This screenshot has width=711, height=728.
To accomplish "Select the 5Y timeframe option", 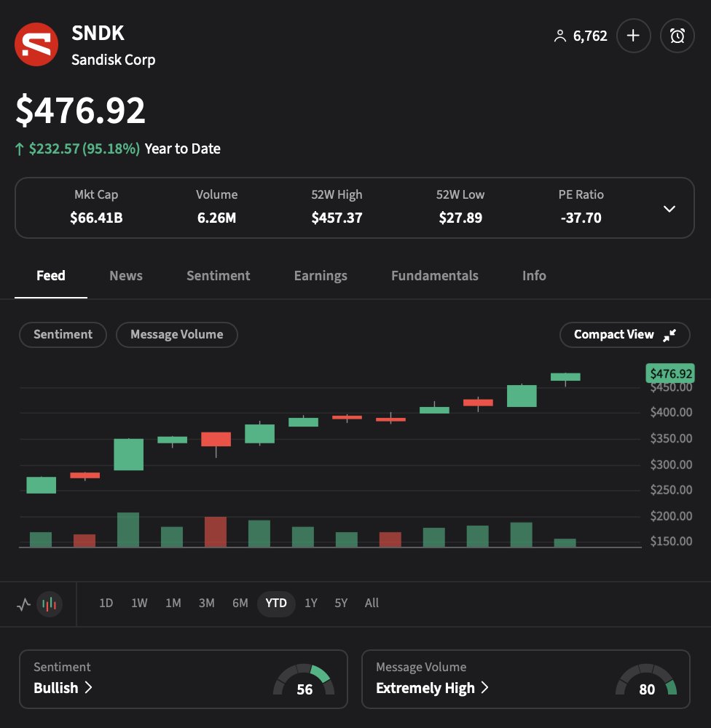I will click(x=340, y=604).
